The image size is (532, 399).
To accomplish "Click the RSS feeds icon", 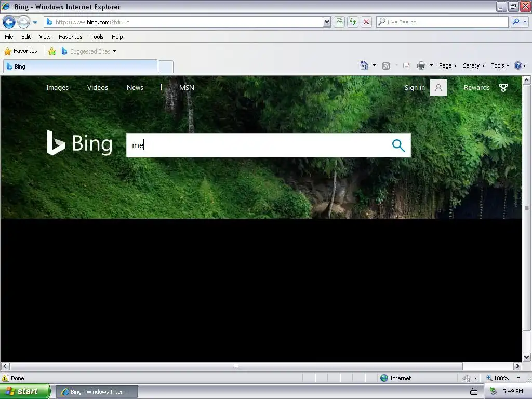I will click(x=386, y=65).
